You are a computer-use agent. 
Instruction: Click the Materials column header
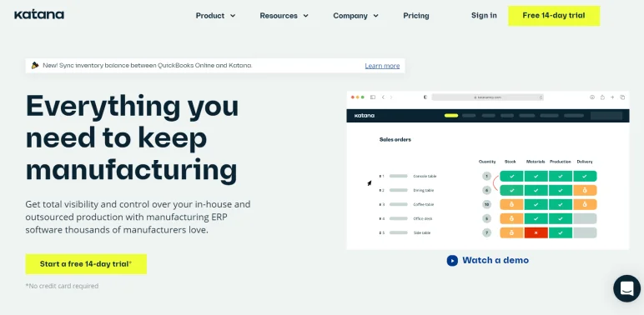(x=536, y=162)
